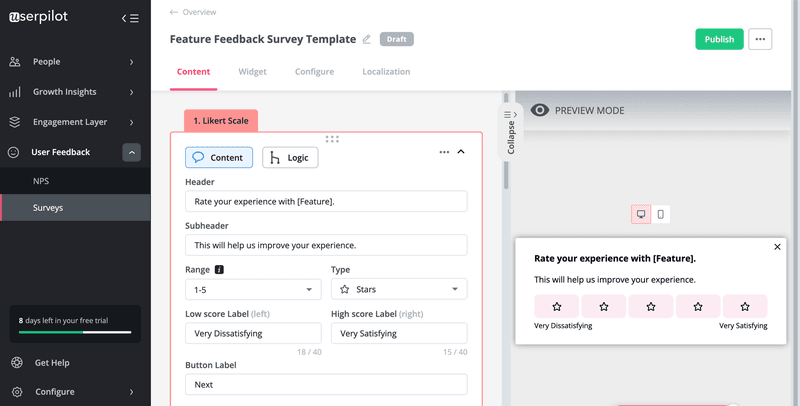Click the fifth star in preview
The height and width of the screenshot is (406, 800).
pyautogui.click(x=745, y=307)
